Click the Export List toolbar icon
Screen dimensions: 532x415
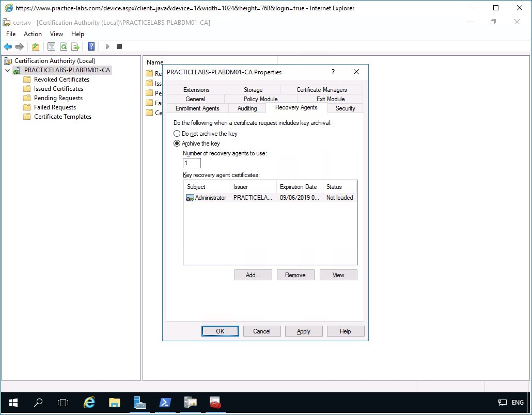[x=75, y=46]
